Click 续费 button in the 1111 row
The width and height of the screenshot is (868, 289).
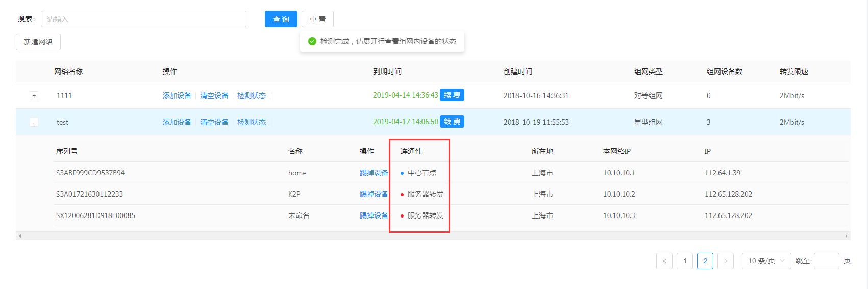click(x=452, y=95)
